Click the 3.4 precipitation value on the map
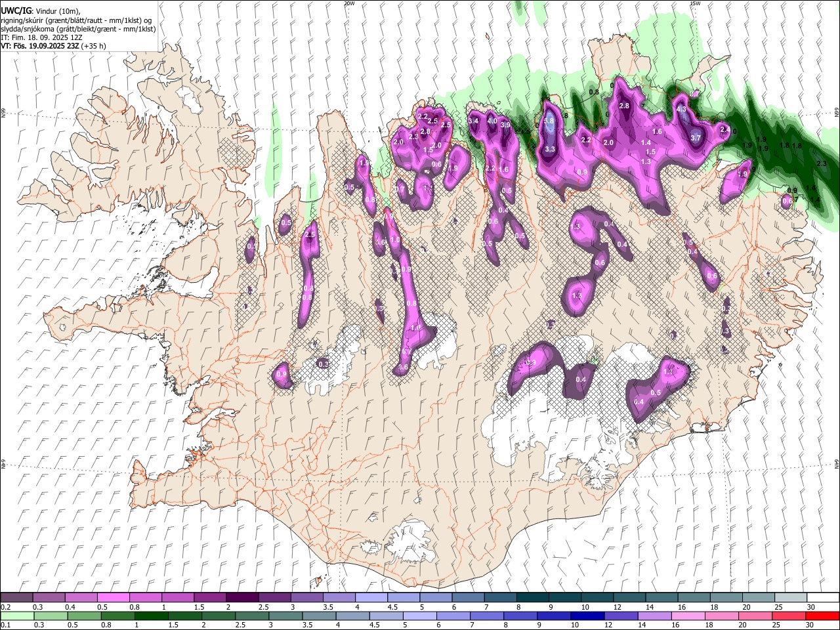 point(473,121)
